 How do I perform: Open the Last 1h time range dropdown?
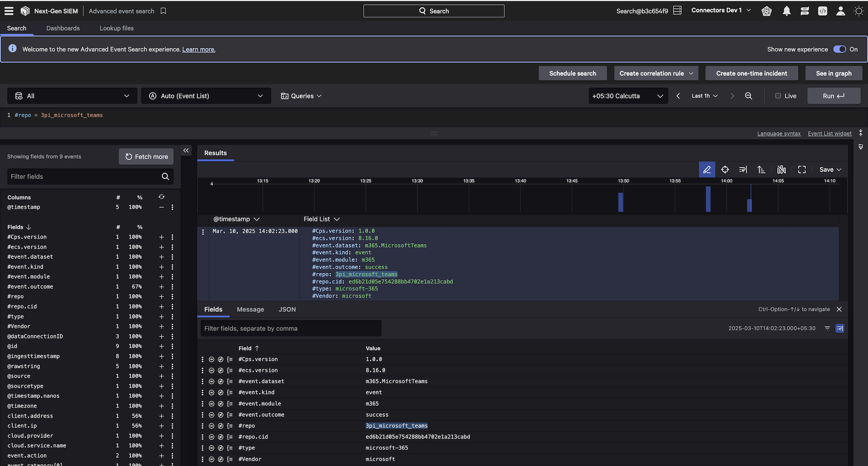click(704, 96)
